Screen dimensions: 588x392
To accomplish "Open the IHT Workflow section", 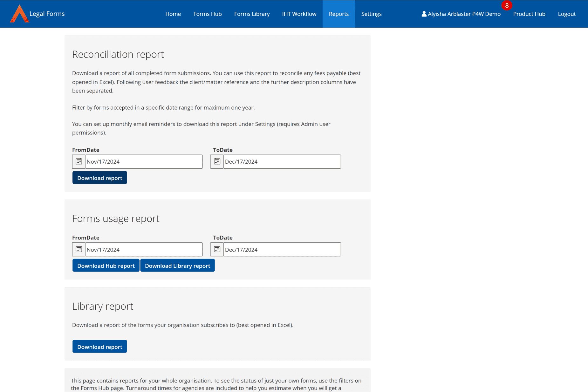I will coord(299,14).
